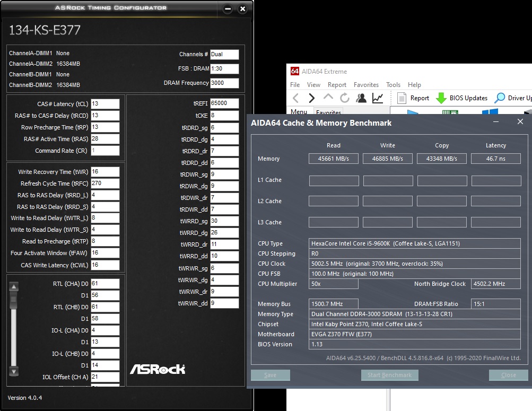
Task: Click the CAS# Latency (tCL) field
Action: [x=105, y=104]
